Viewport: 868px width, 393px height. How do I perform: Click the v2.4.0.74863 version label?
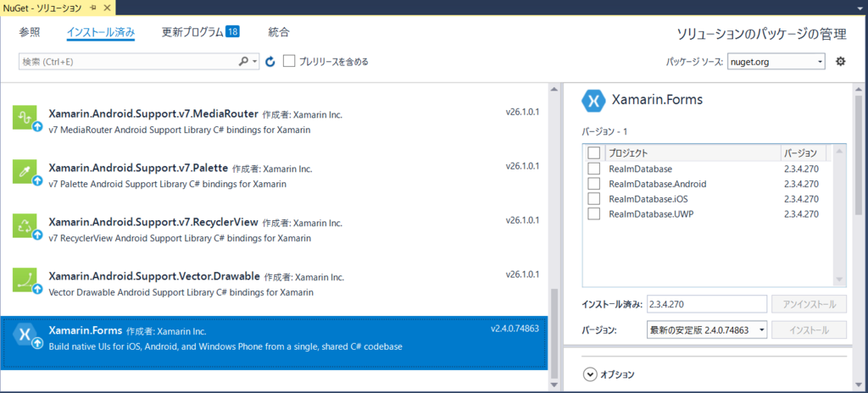click(x=515, y=329)
